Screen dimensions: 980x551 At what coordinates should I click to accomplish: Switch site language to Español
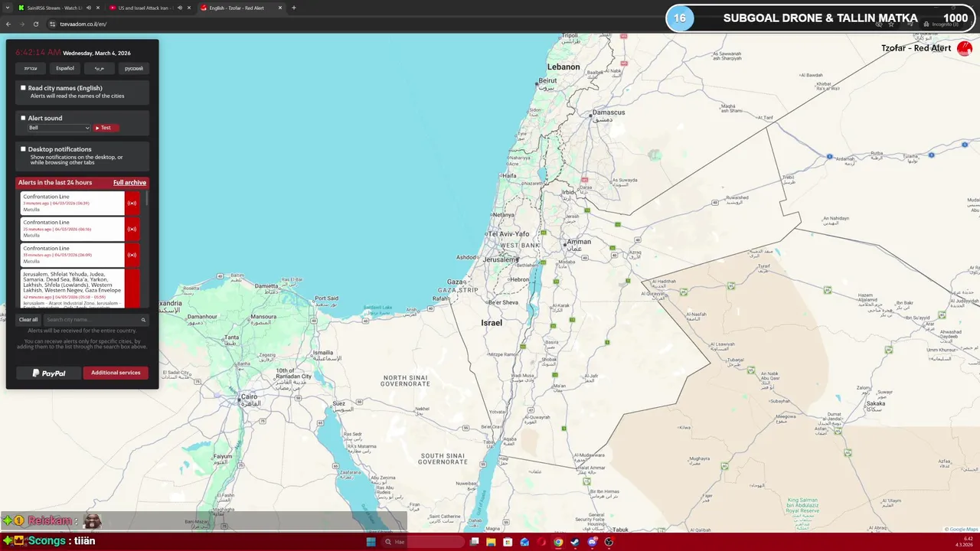tap(65, 68)
